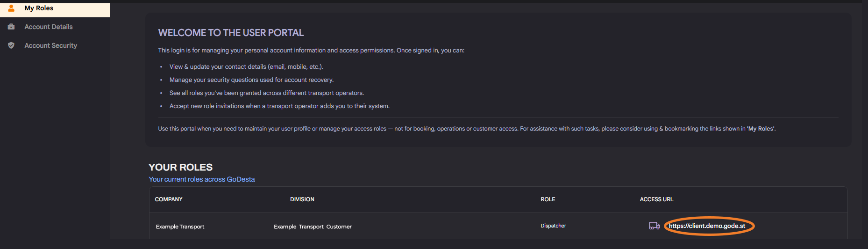Screen dimensions: 868x249
Task: Click the ROLE column header
Action: (548, 199)
